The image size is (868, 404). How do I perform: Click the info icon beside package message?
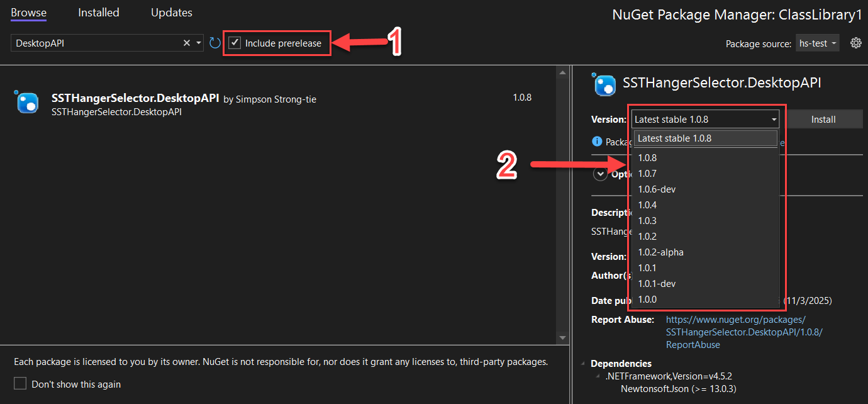point(597,141)
